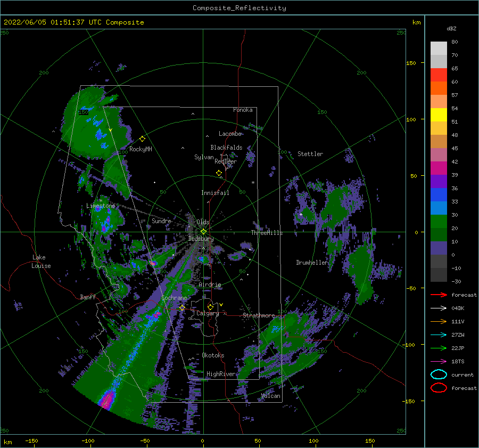Select the red 65 dBZ swatch

click(439, 75)
